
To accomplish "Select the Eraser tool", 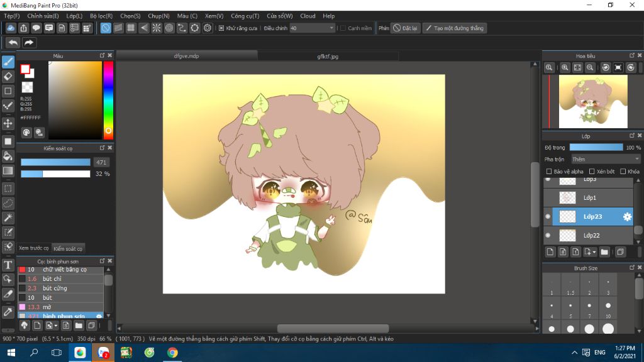I will point(8,76).
